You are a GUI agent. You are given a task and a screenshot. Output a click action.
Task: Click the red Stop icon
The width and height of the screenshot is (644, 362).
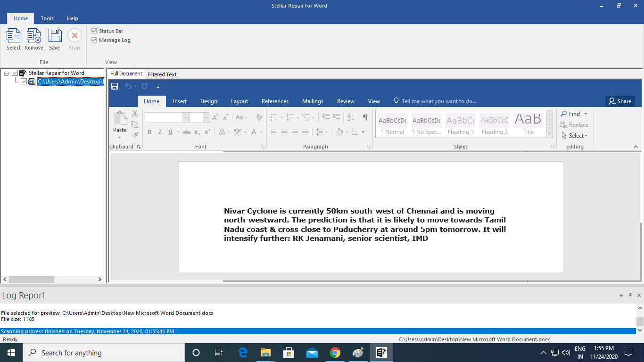(74, 36)
